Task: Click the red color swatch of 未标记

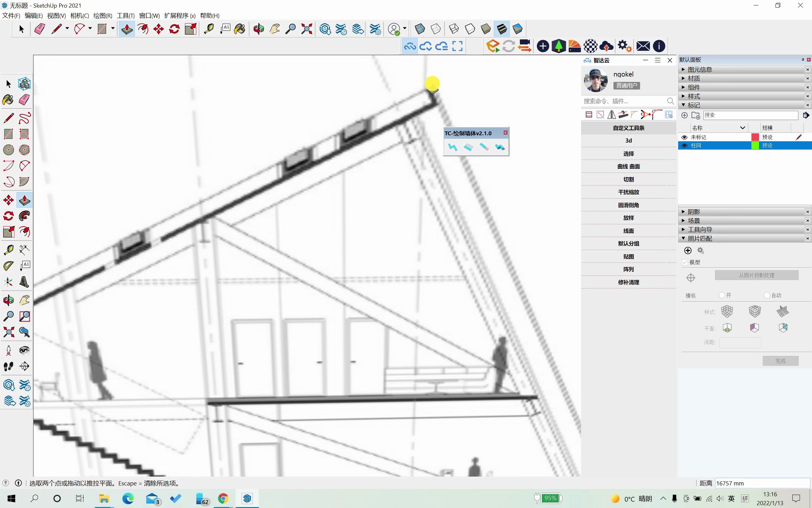Action: click(755, 137)
